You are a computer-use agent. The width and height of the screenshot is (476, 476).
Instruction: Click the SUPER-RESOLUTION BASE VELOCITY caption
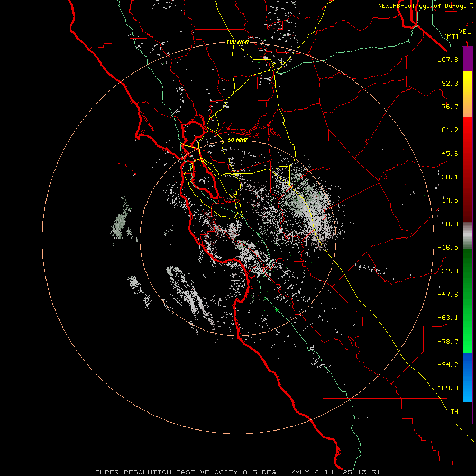167,472
